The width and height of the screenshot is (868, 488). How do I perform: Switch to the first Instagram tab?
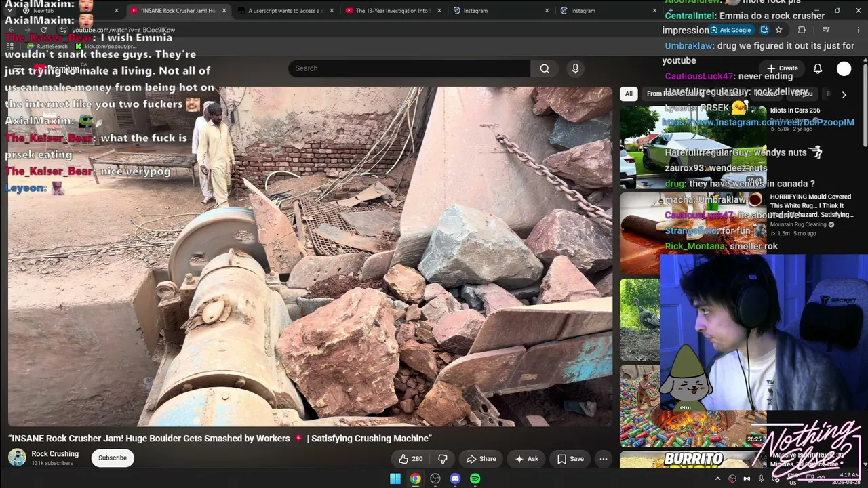point(500,11)
